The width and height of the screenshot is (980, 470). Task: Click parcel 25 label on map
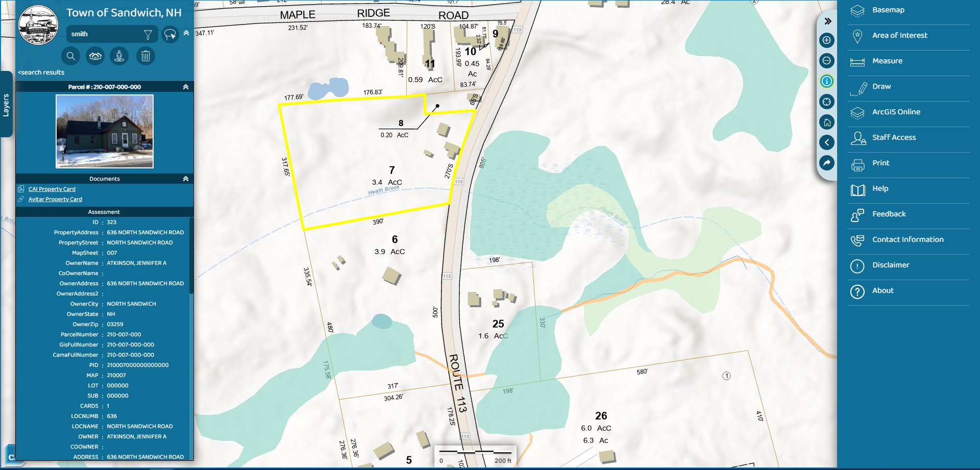click(x=498, y=324)
